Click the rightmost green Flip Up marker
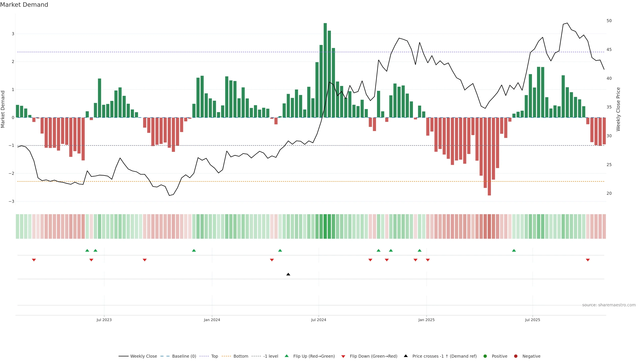Screen dimensions: 644x362 [514, 250]
